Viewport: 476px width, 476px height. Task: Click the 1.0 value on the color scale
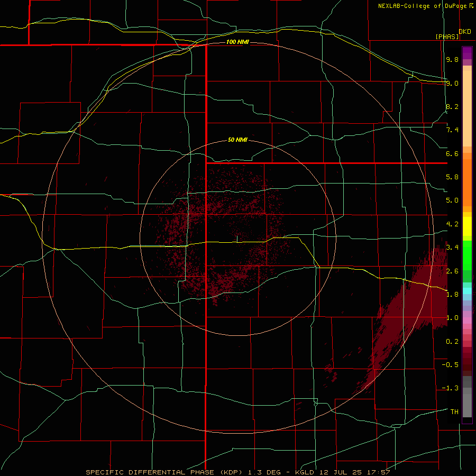point(452,318)
